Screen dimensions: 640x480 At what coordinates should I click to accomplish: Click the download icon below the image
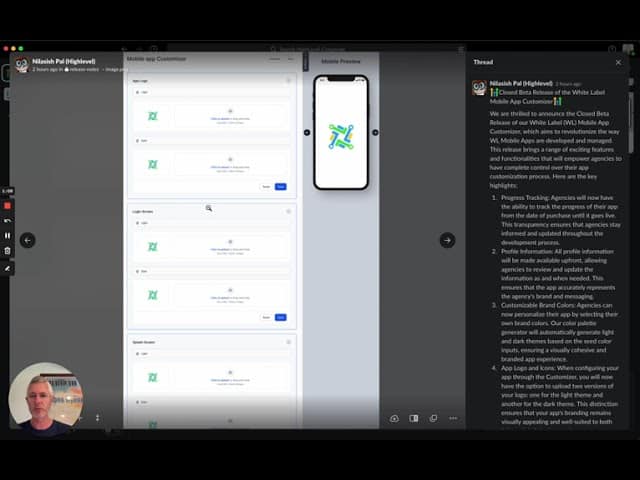pos(394,418)
